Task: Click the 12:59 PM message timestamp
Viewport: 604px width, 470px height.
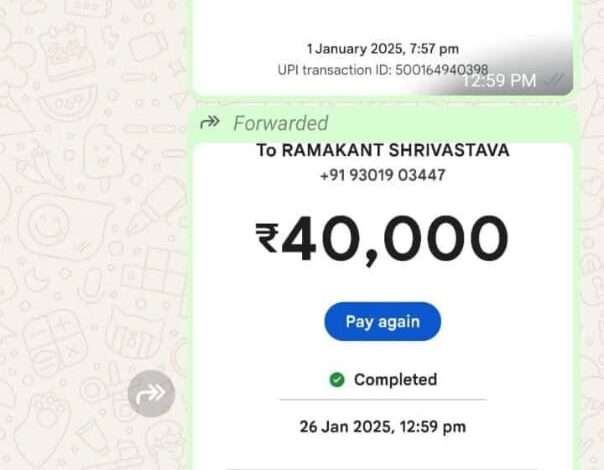Action: (x=499, y=81)
